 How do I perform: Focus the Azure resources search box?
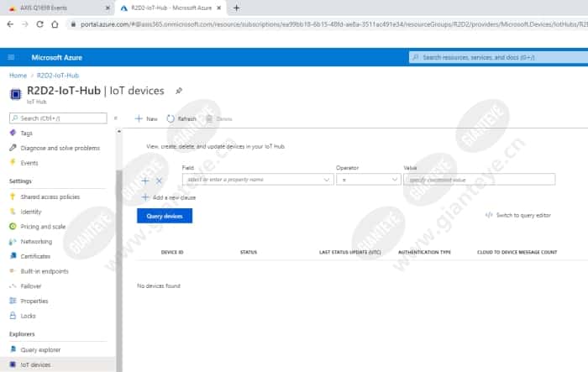click(x=499, y=57)
